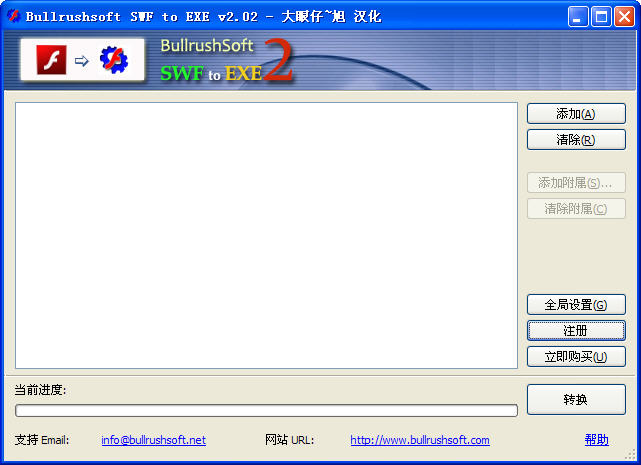
Task: Click the 当前进度: label text
Action: click(40, 390)
